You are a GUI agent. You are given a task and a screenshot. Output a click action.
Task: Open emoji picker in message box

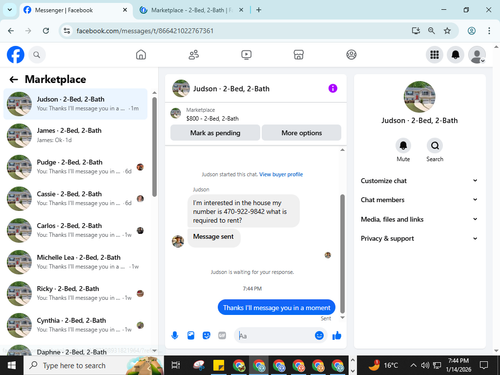(x=319, y=335)
